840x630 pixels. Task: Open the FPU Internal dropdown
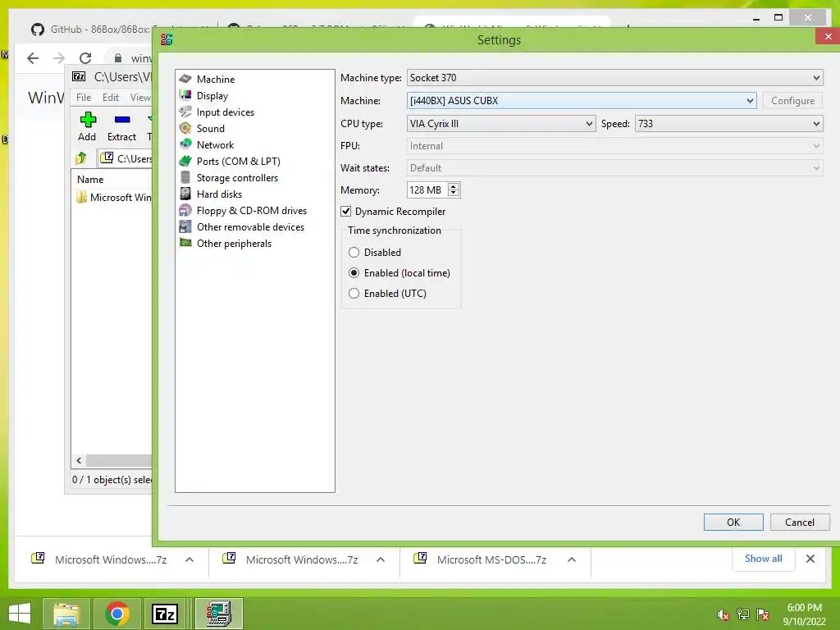[x=614, y=146]
